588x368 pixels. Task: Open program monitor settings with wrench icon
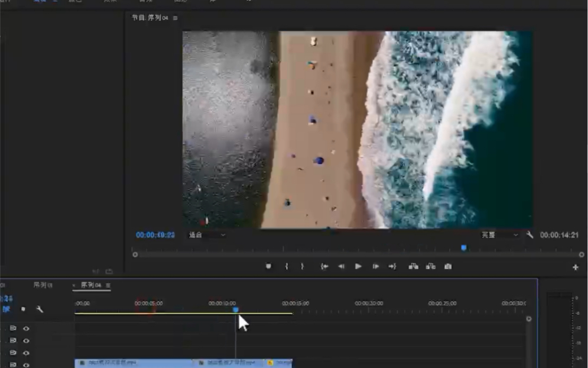[528, 234]
